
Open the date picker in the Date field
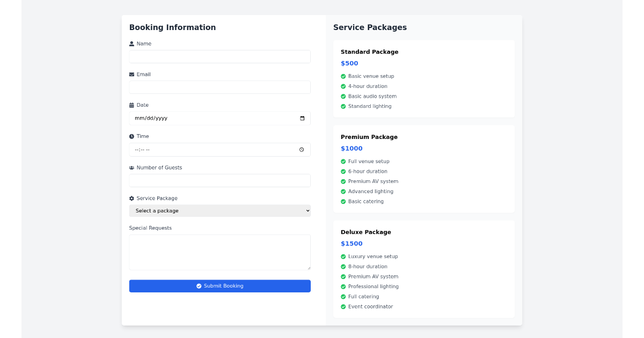click(x=303, y=118)
